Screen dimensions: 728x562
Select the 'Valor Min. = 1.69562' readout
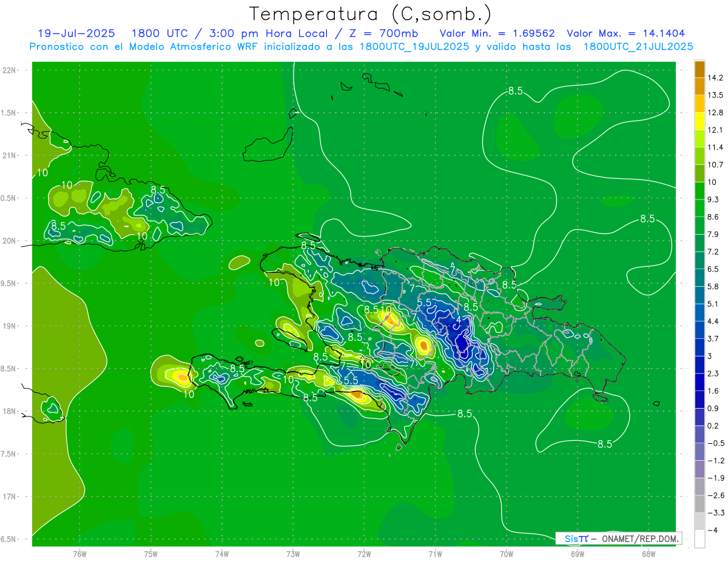tap(497, 33)
